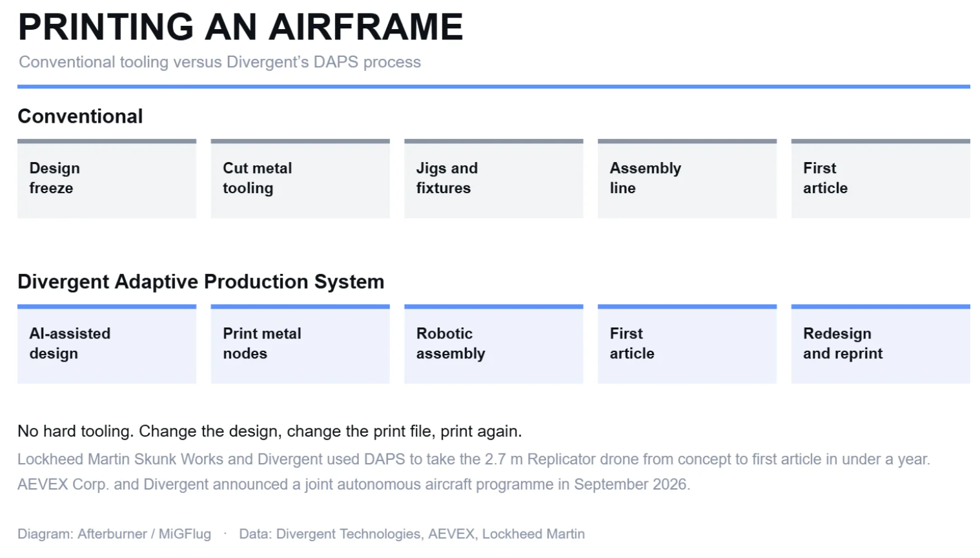Click Divergent Adaptive Production System heading

201,282
